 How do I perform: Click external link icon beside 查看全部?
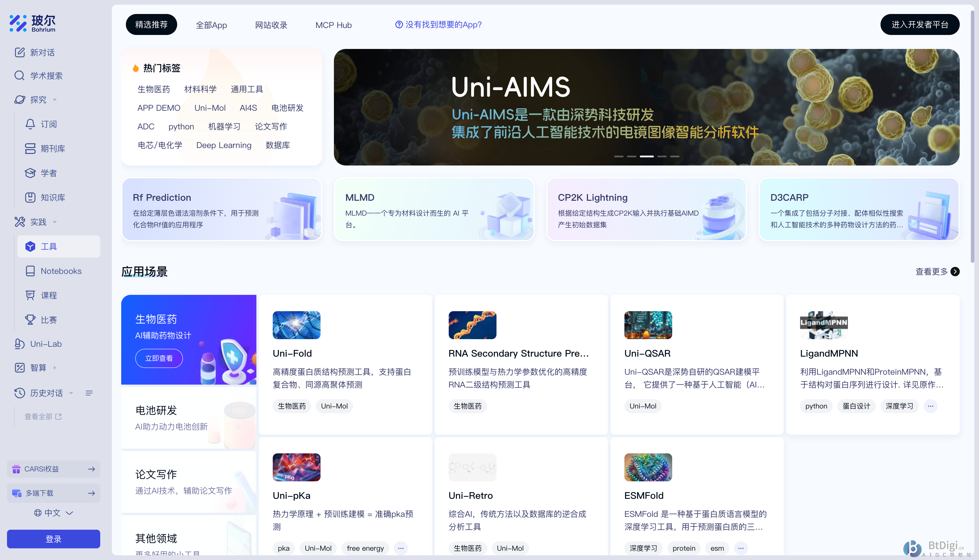pyautogui.click(x=59, y=417)
